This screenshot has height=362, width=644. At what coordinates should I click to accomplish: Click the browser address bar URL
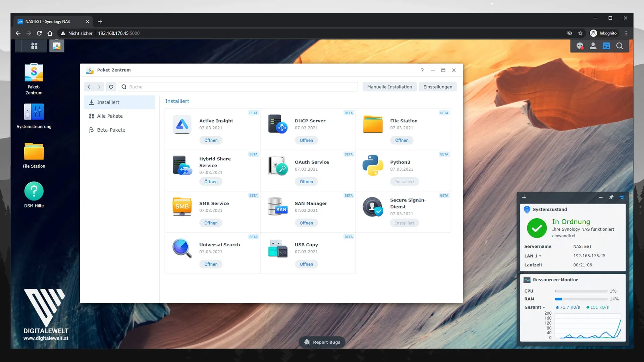tap(119, 33)
